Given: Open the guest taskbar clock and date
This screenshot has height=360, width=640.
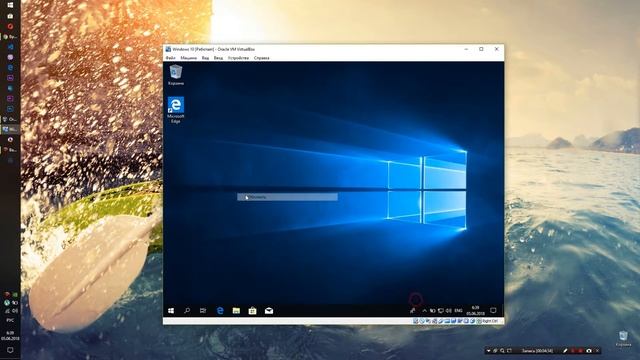Looking at the screenshot, I should (476, 311).
